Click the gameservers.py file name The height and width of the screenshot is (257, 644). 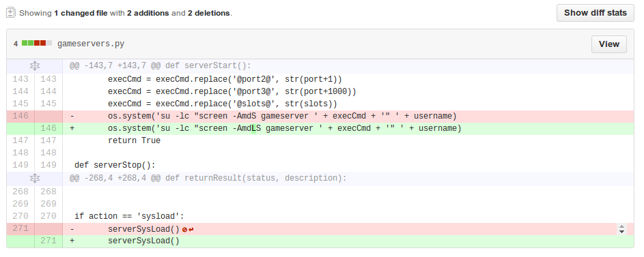tap(91, 44)
